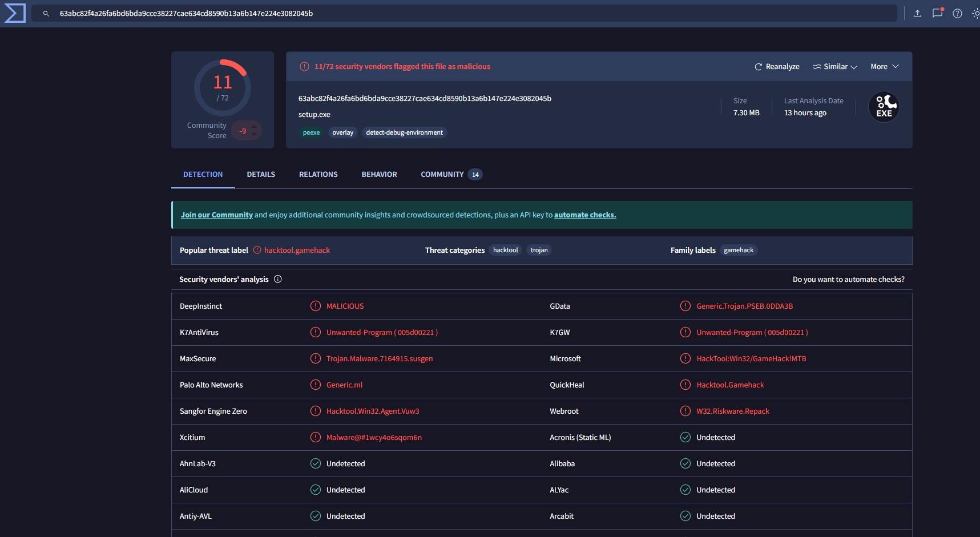Downvote the community score with the down arrow
The width and height of the screenshot is (980, 537).
(x=254, y=135)
